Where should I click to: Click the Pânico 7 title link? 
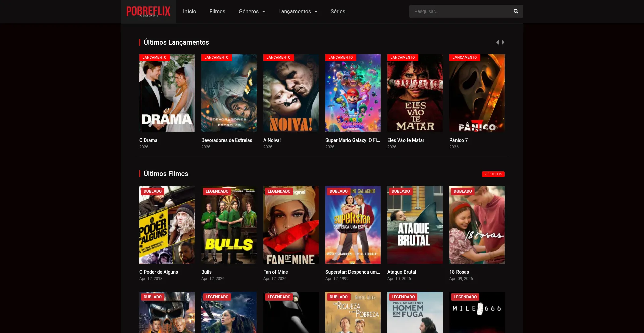pyautogui.click(x=459, y=140)
